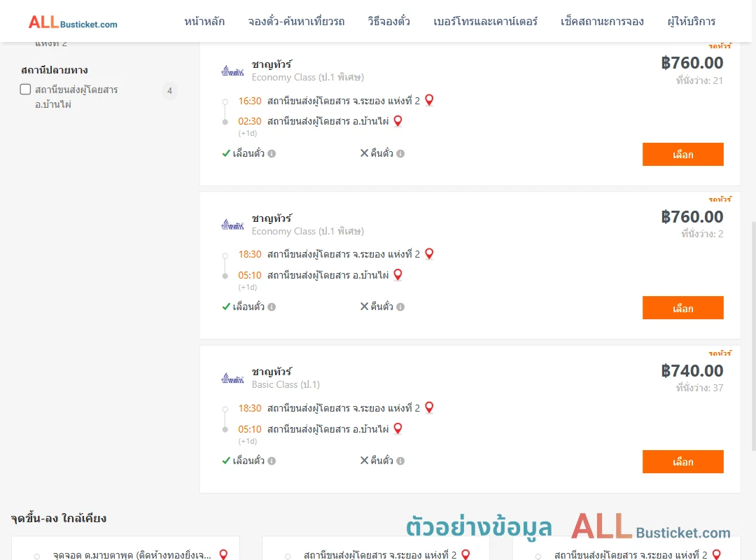The width and height of the screenshot is (756, 560).
Task: Click Basic Class (ป.1) class label
Action: (x=286, y=384)
